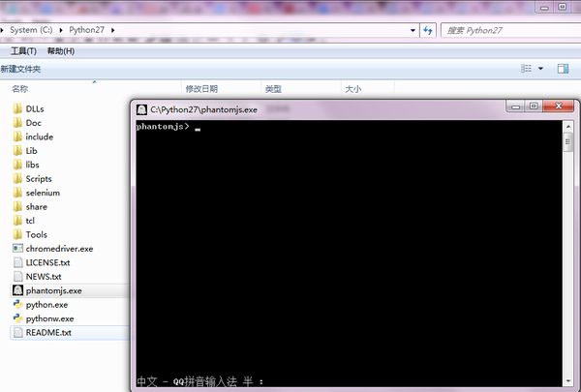Viewport: 581px width, 392px height.
Task: Click the 新建文件夹 button
Action: (20, 69)
